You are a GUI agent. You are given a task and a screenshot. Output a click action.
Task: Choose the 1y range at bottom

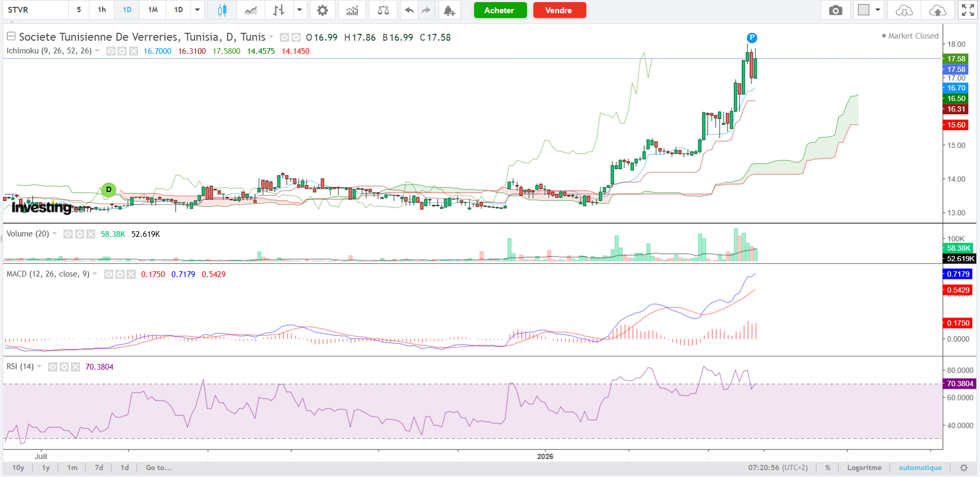coord(46,467)
